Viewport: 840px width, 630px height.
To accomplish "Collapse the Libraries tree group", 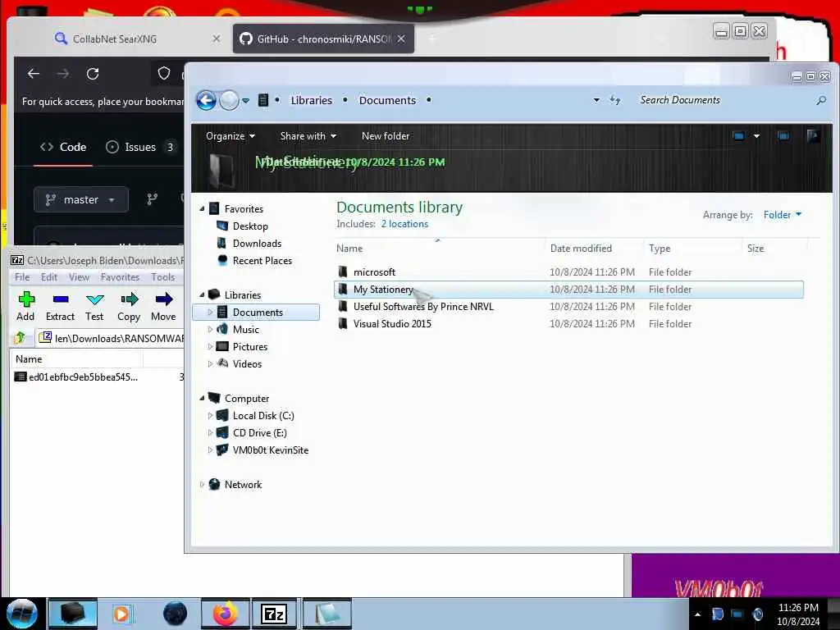I will pos(202,295).
